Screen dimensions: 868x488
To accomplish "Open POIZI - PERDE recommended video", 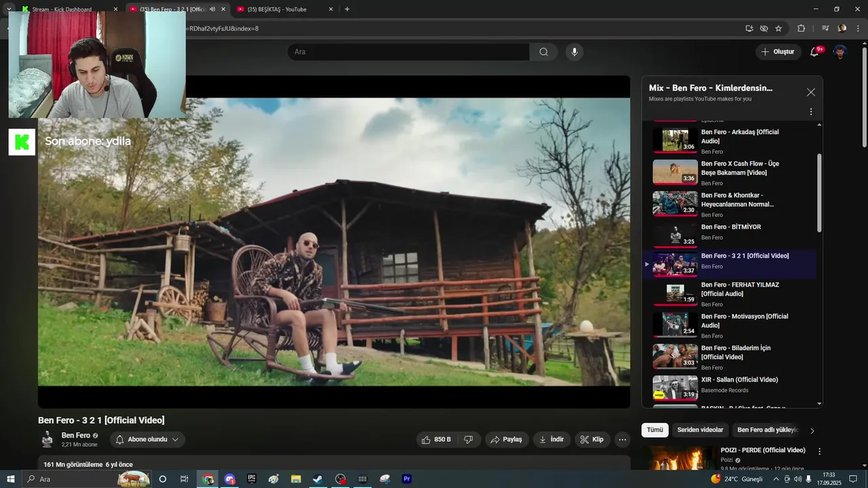I will point(763,450).
